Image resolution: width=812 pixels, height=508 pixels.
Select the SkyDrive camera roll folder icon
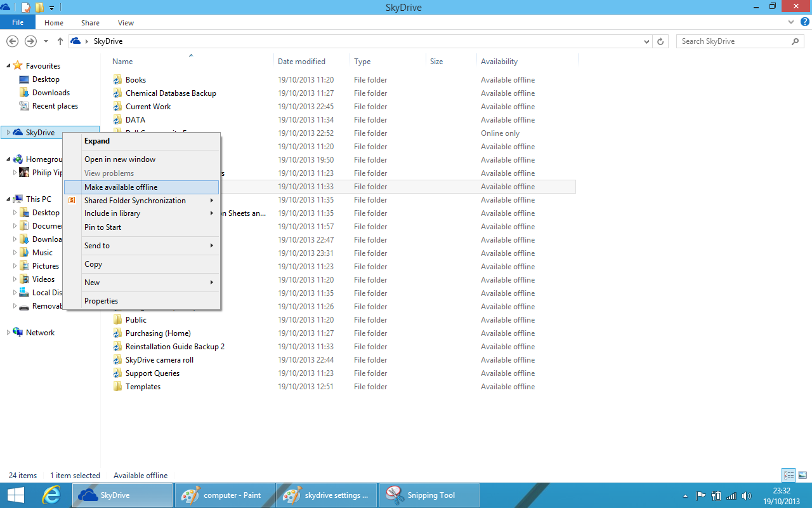117,360
